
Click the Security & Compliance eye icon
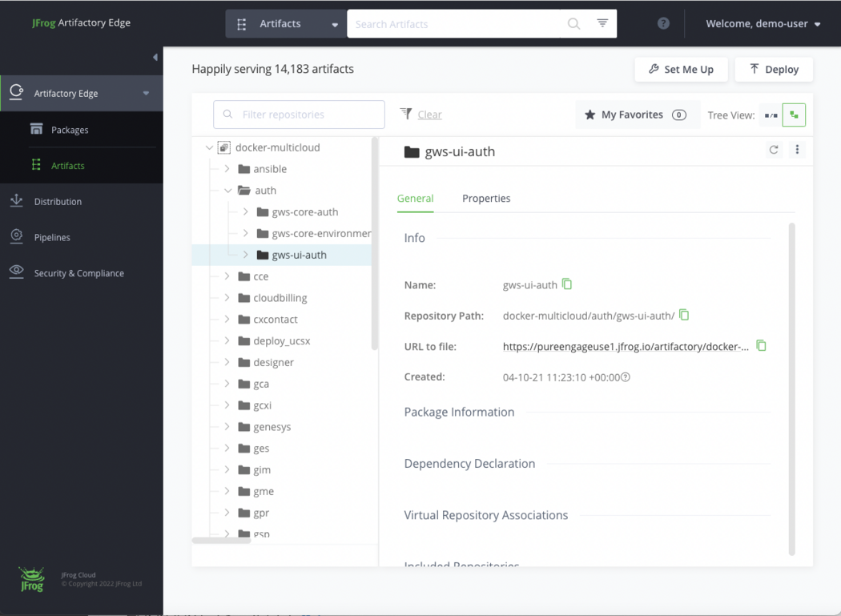point(17,272)
